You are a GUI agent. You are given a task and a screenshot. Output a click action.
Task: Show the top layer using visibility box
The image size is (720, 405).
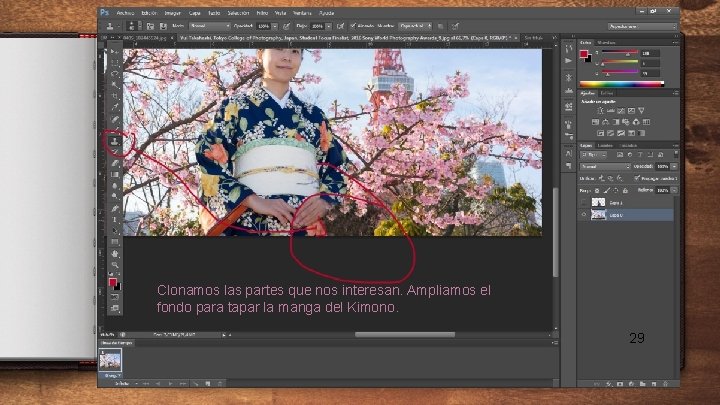tap(584, 202)
